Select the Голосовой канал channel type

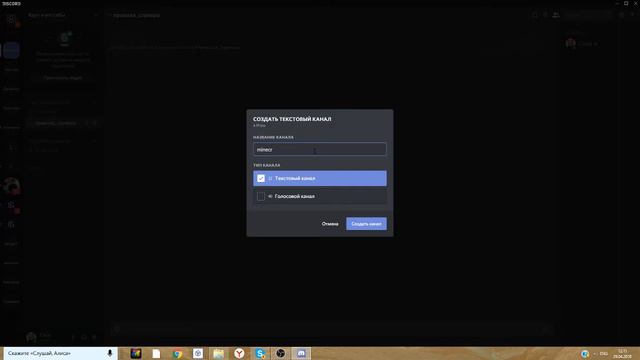click(x=320, y=196)
